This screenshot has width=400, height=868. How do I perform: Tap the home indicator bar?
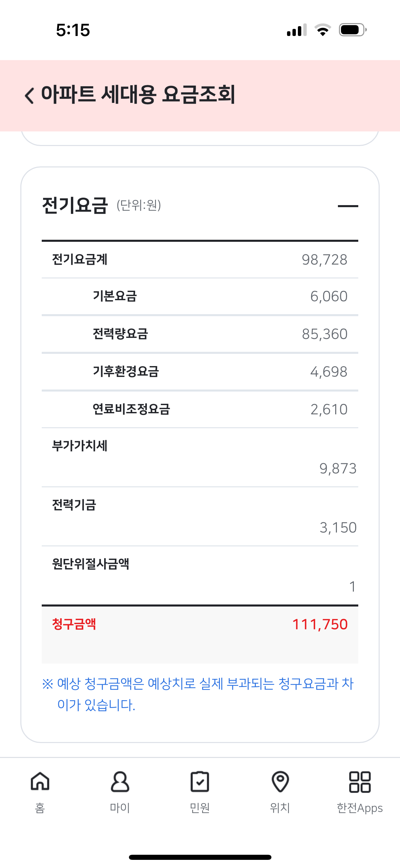[200, 857]
